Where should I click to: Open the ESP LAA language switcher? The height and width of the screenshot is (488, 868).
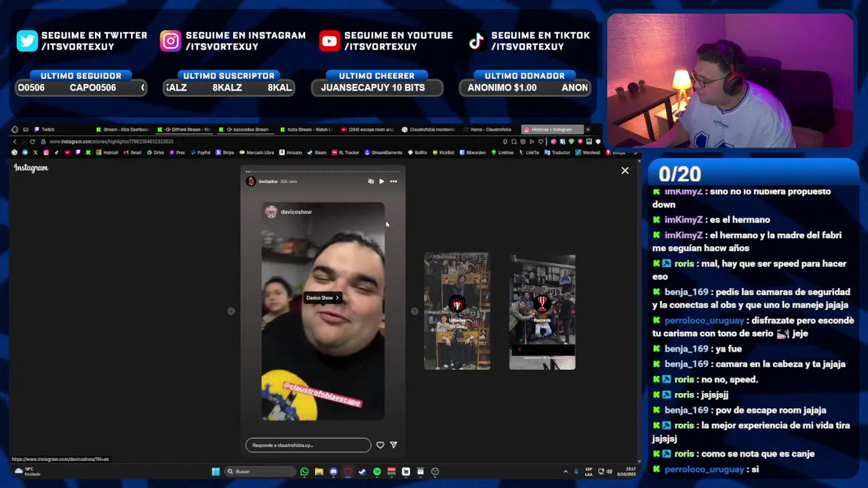(589, 471)
